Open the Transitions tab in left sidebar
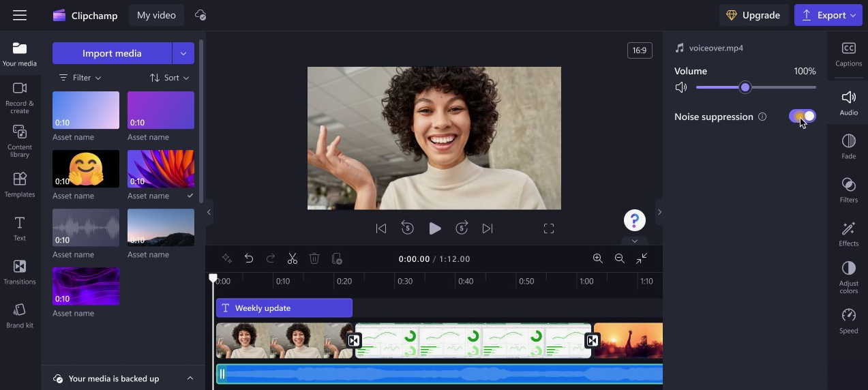This screenshot has width=868, height=390. point(20,271)
